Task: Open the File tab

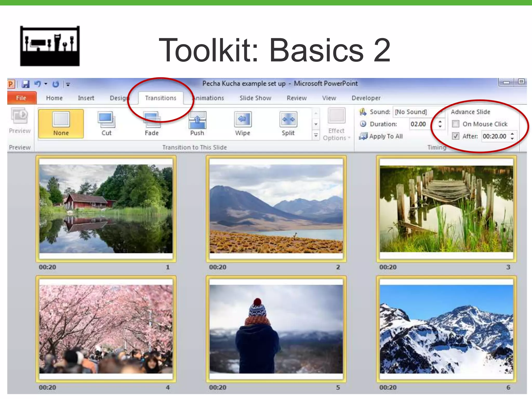Action: pos(22,98)
